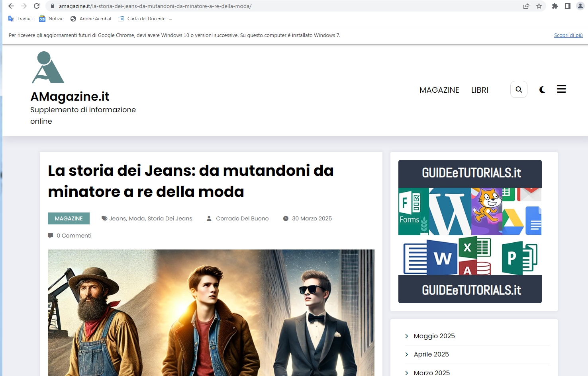
Task: Click the share page icon in address bar
Action: [526, 6]
